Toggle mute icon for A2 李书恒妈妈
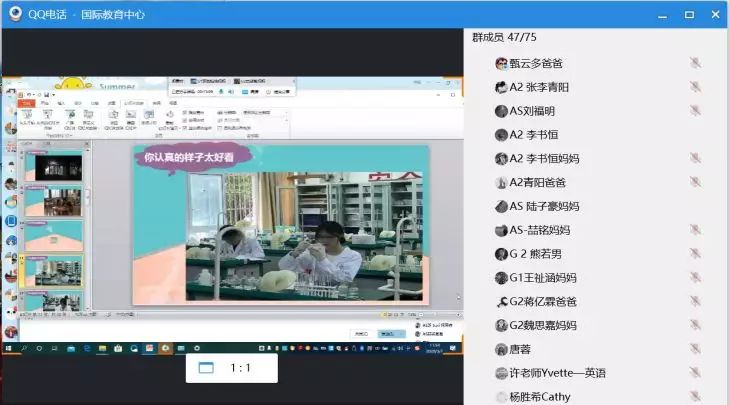729x405 pixels. tap(695, 158)
